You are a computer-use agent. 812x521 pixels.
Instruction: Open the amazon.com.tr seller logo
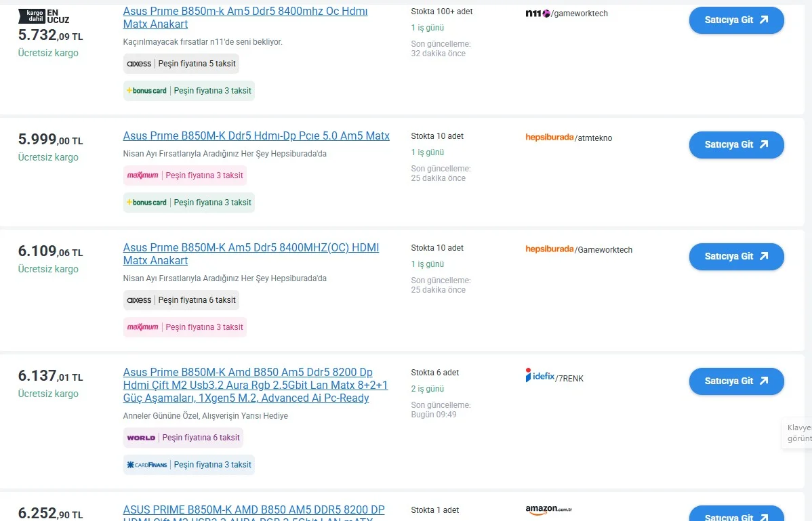548,510
